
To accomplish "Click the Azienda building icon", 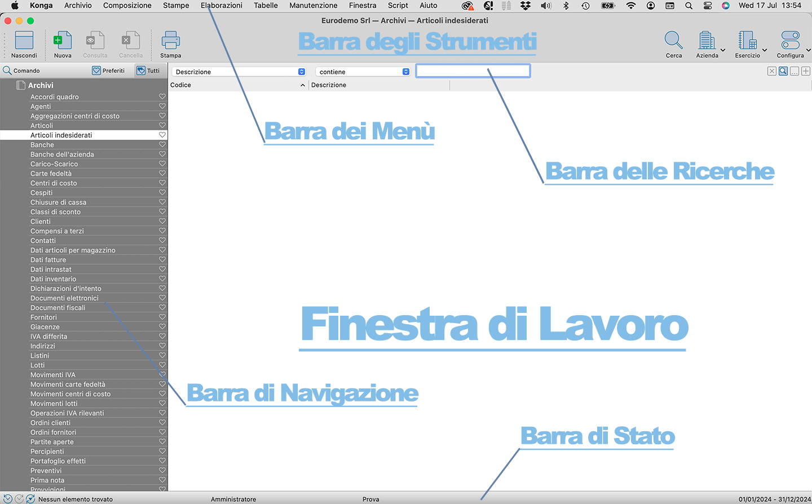I will 707,41.
